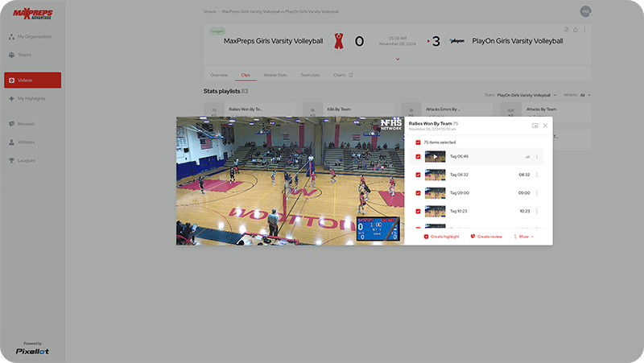The image size is (644, 363).
Task: Uncheck the Tag 06:46 clip
Action: 418,156
